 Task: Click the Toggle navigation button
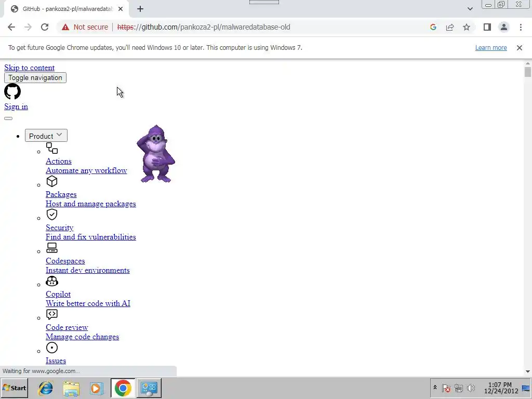coord(35,78)
